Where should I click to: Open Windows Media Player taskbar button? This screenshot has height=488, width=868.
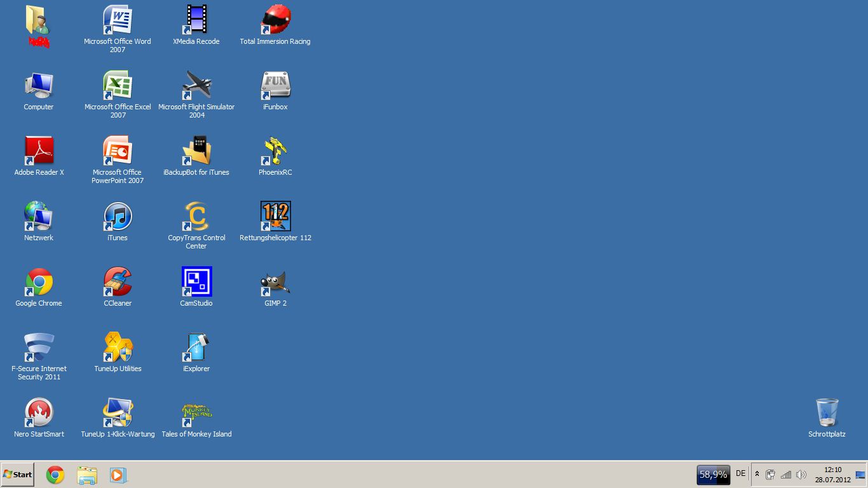coord(118,475)
